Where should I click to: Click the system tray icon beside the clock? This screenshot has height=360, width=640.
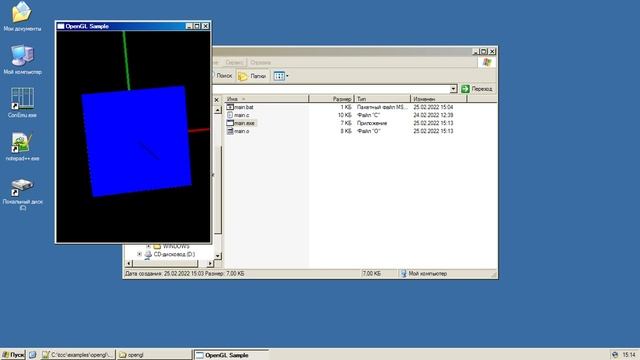pos(615,355)
